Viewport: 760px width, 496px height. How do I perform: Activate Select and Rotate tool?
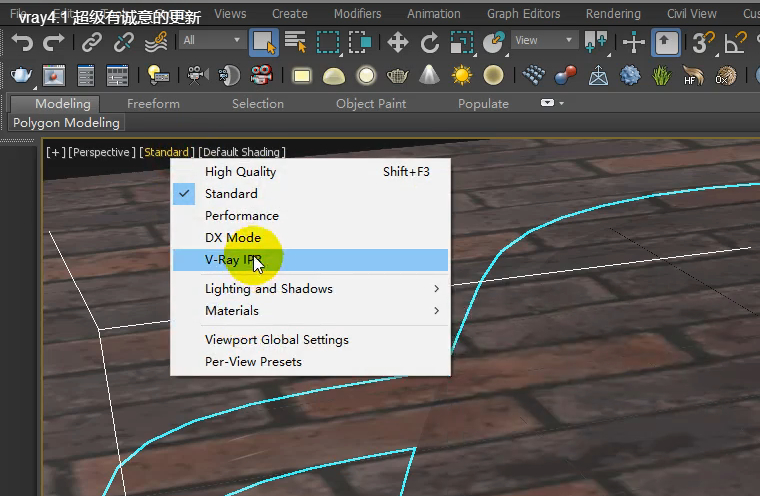(x=430, y=42)
